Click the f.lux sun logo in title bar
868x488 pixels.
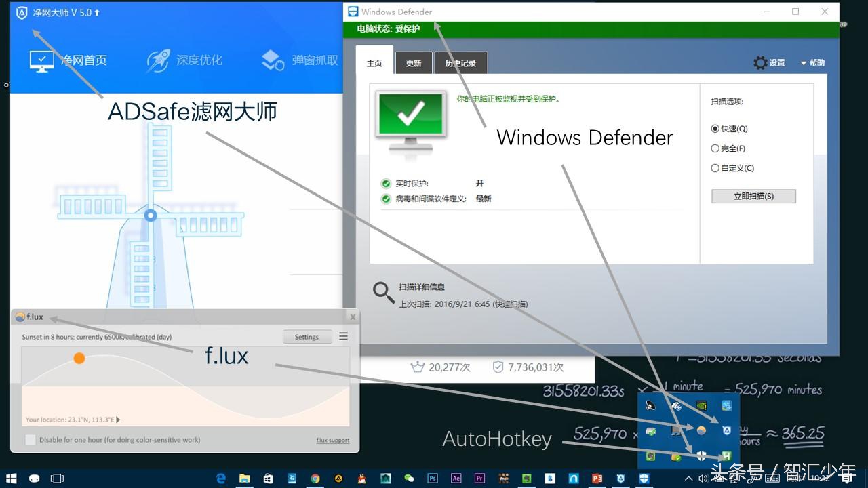tap(20, 317)
